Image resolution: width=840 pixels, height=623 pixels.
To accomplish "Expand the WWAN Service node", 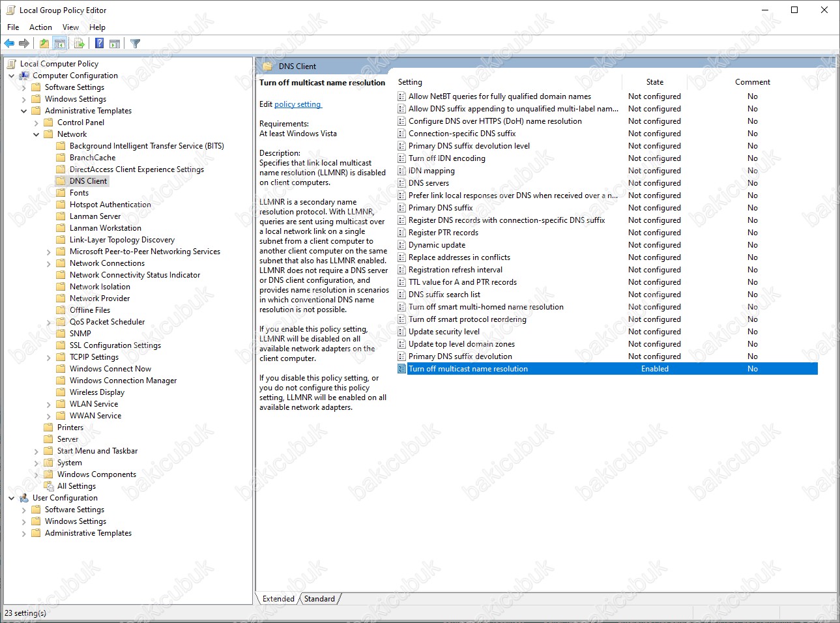I will [x=48, y=416].
